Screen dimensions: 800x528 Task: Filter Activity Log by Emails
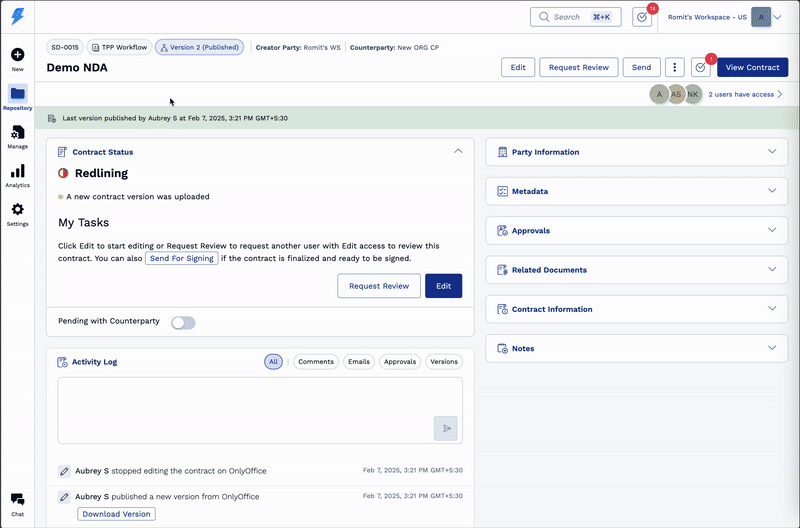point(359,362)
